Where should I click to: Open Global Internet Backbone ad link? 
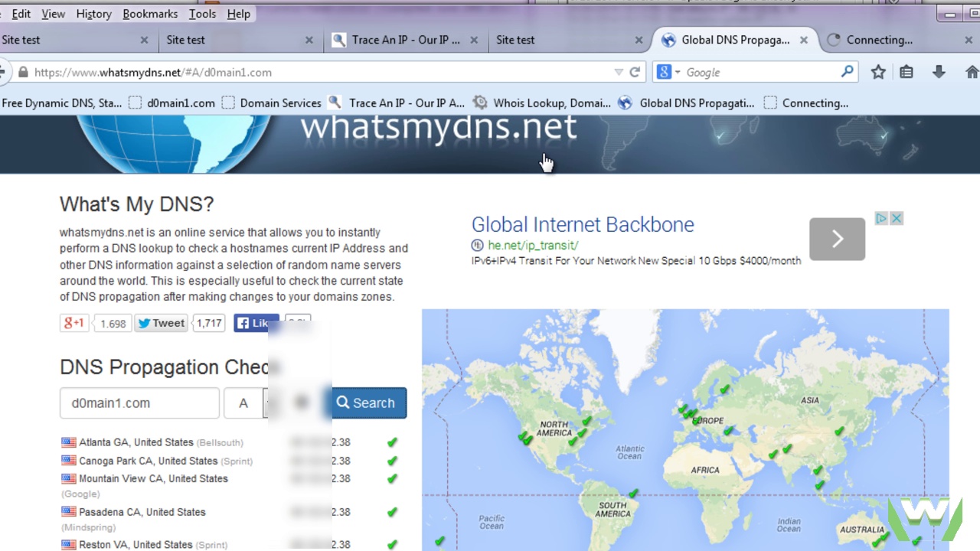click(x=583, y=224)
